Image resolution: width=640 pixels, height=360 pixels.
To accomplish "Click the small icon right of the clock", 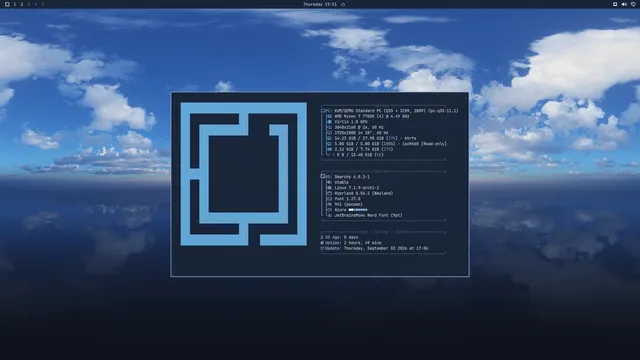I will click(x=343, y=4).
